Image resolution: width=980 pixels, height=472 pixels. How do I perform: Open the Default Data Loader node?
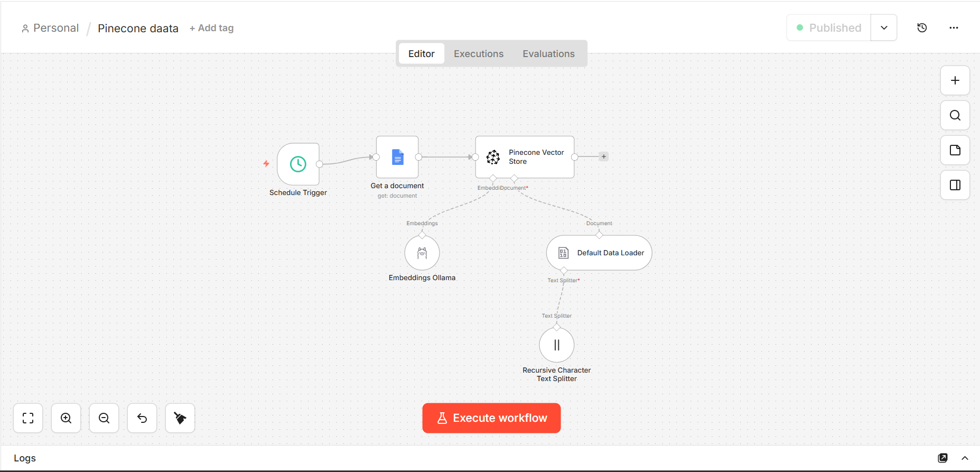coord(599,253)
